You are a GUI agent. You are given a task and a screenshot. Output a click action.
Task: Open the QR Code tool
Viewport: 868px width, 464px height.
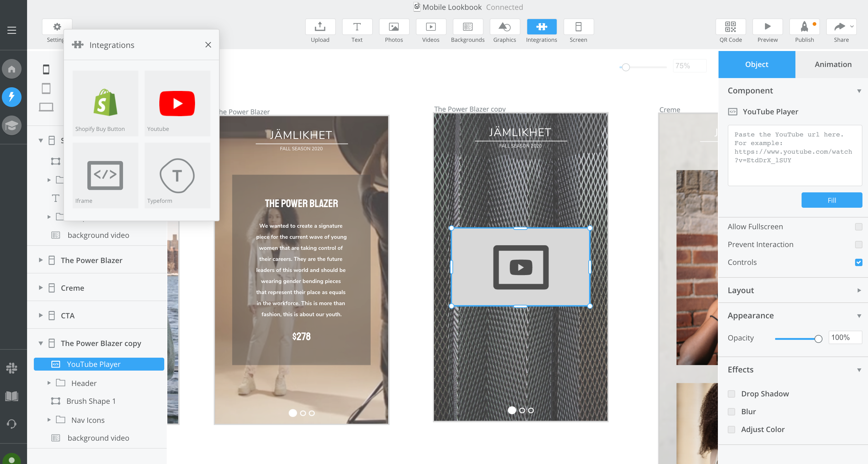(x=730, y=27)
